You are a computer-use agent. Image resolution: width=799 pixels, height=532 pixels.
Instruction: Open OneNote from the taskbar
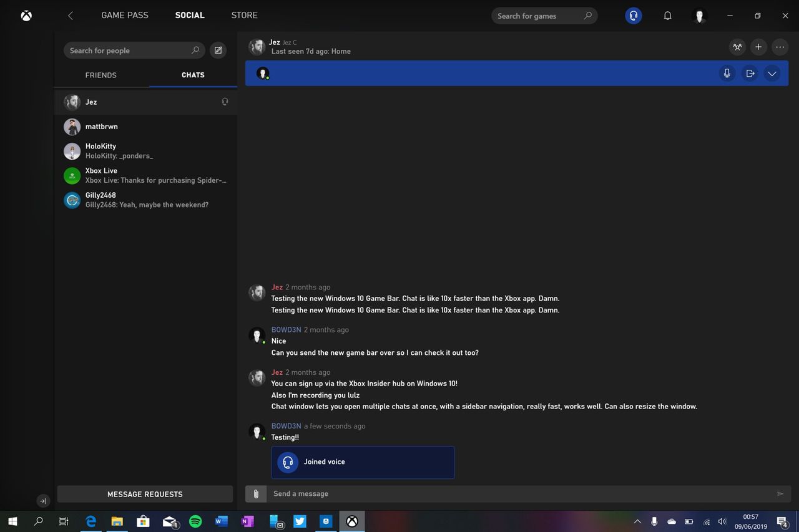247,521
